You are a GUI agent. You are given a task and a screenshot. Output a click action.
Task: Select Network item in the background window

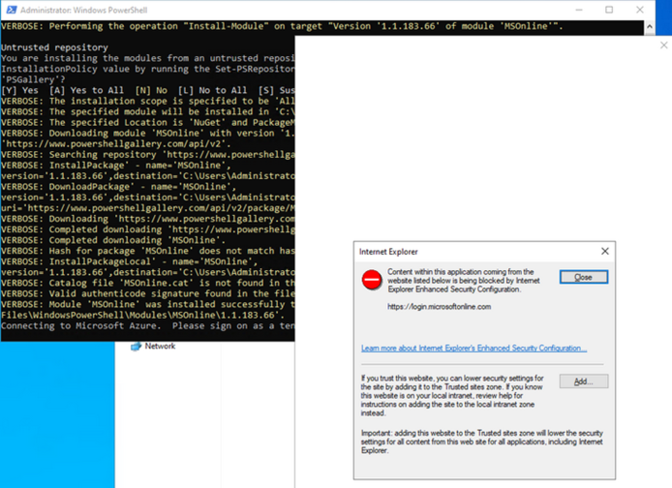pos(153,346)
